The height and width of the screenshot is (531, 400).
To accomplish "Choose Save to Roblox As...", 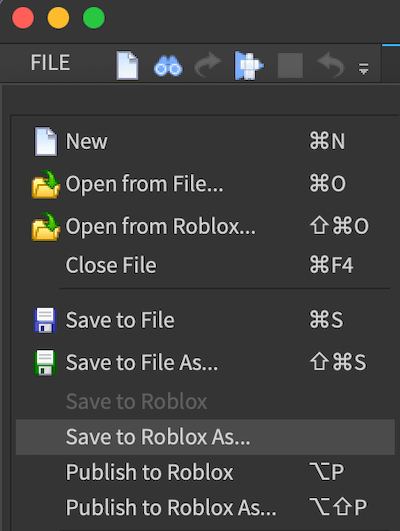I will [205, 437].
